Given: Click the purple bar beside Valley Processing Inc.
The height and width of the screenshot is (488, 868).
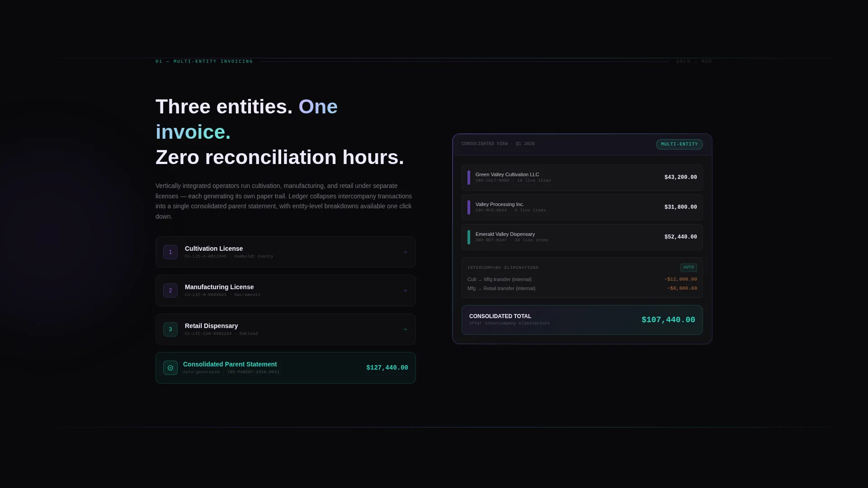Looking at the screenshot, I should tap(469, 207).
